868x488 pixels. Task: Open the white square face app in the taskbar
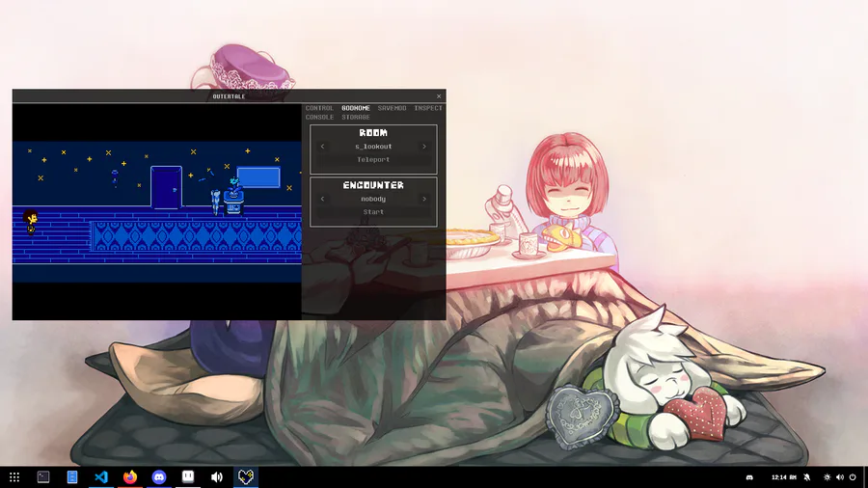pyautogui.click(x=188, y=476)
